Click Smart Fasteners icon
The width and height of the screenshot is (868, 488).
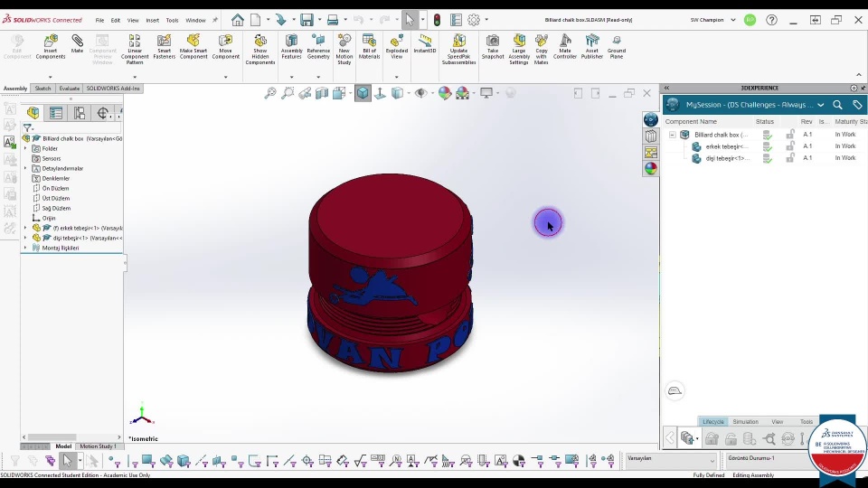[x=164, y=46]
